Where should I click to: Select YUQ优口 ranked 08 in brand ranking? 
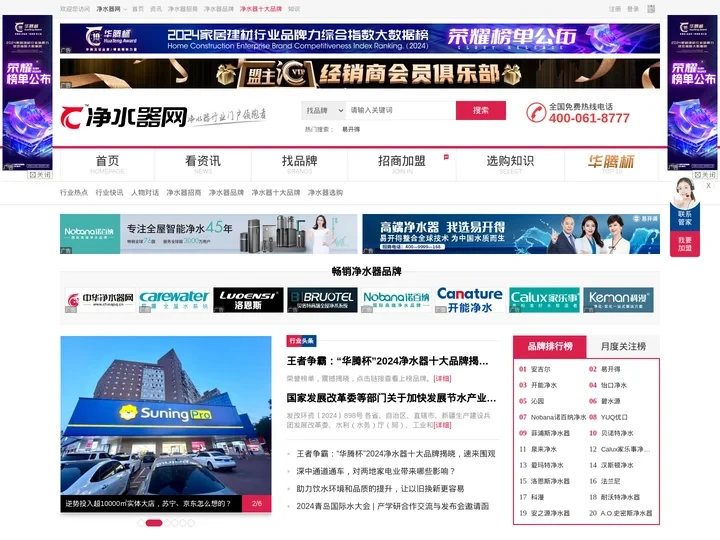point(614,417)
